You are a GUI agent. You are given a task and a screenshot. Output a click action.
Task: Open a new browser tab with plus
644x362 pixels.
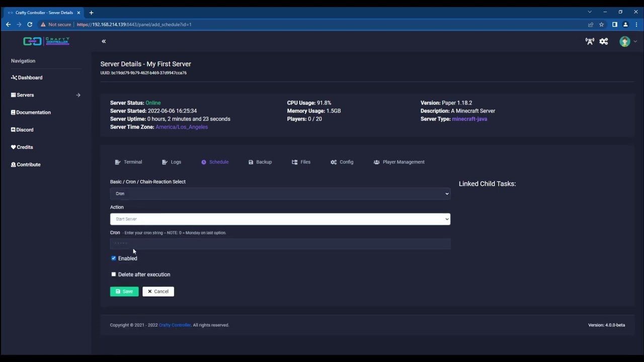[x=91, y=13]
